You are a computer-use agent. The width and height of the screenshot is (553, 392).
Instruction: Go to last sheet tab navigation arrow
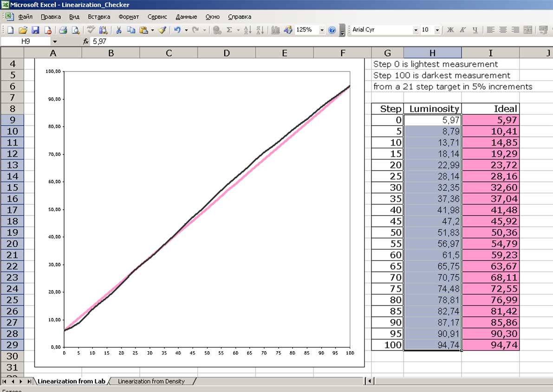[x=29, y=381]
